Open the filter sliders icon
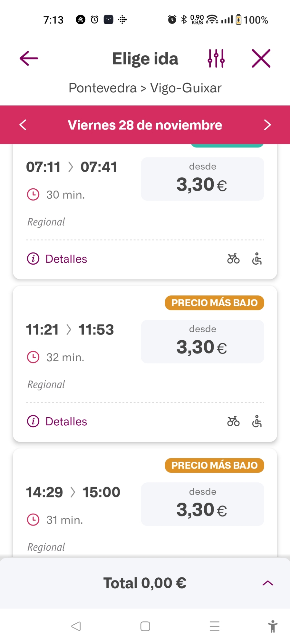Image resolution: width=290 pixels, height=644 pixels. point(216,59)
